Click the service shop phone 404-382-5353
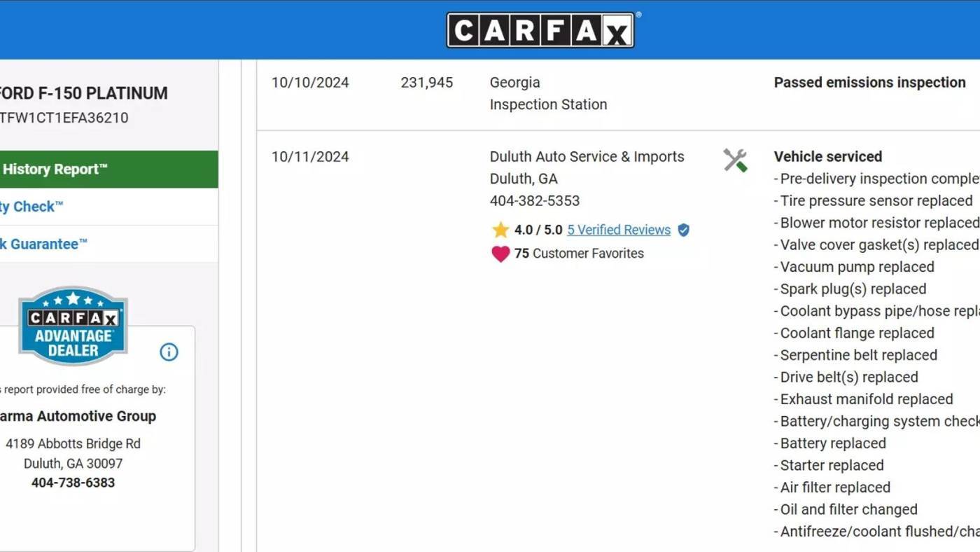980x552 pixels. [535, 201]
